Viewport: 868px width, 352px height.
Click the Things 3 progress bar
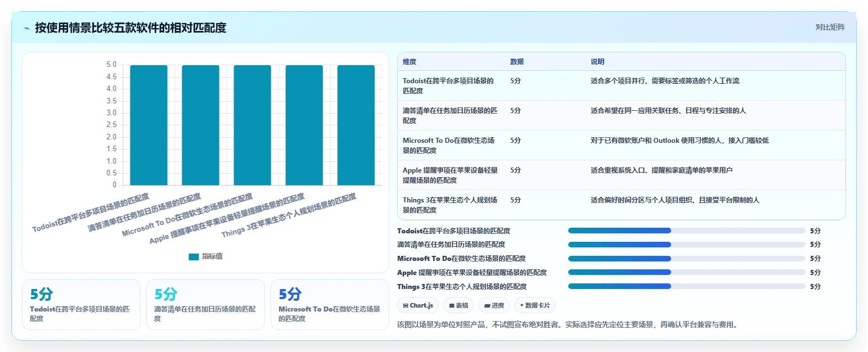tap(687, 286)
